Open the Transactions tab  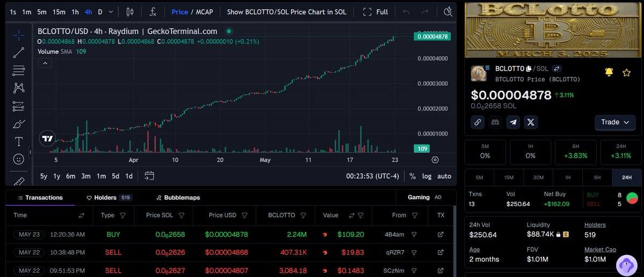pyautogui.click(x=40, y=198)
